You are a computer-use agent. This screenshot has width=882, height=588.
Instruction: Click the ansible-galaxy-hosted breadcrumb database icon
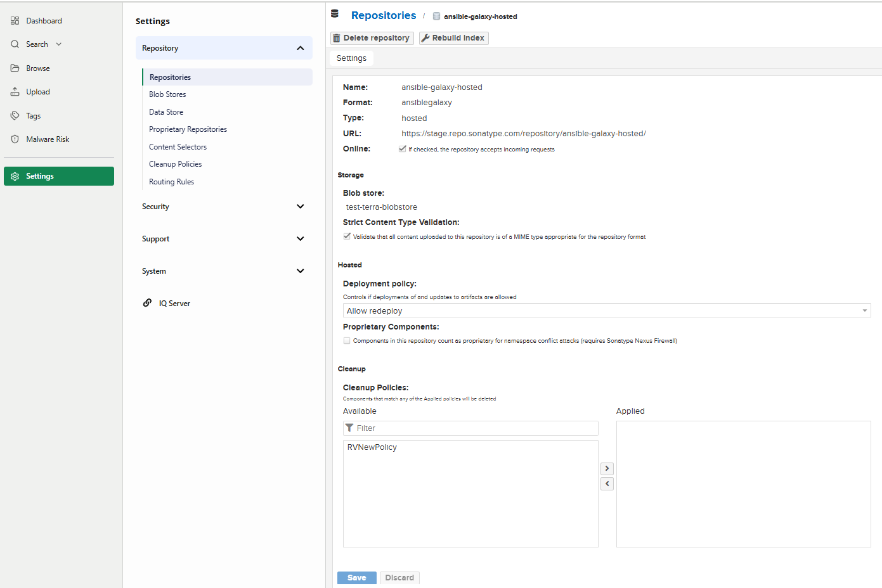coord(436,16)
